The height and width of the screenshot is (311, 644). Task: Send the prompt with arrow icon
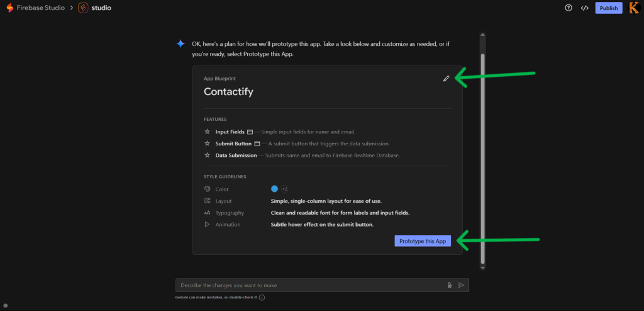pyautogui.click(x=461, y=285)
